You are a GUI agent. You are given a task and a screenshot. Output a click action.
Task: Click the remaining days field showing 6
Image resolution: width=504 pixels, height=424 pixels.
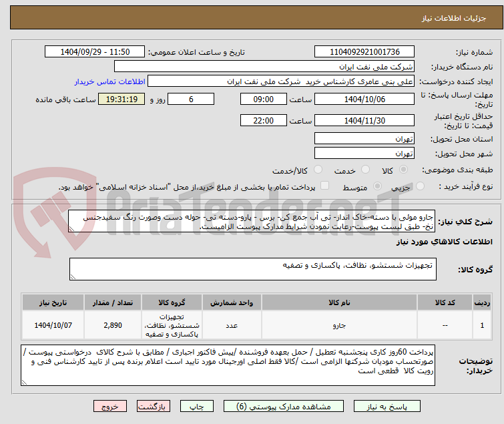click(191, 99)
